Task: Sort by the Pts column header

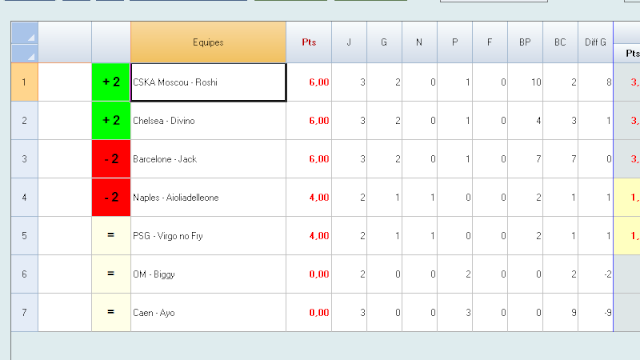Action: pyautogui.click(x=309, y=42)
